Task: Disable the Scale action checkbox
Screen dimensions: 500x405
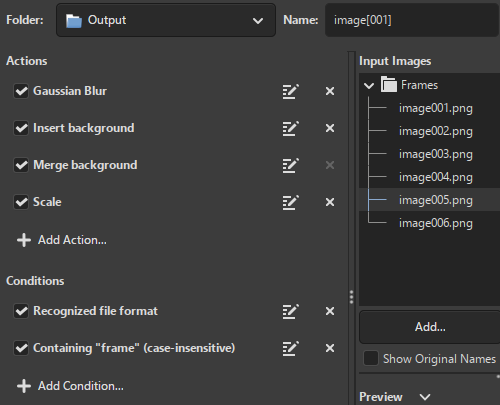Action: (x=21, y=202)
